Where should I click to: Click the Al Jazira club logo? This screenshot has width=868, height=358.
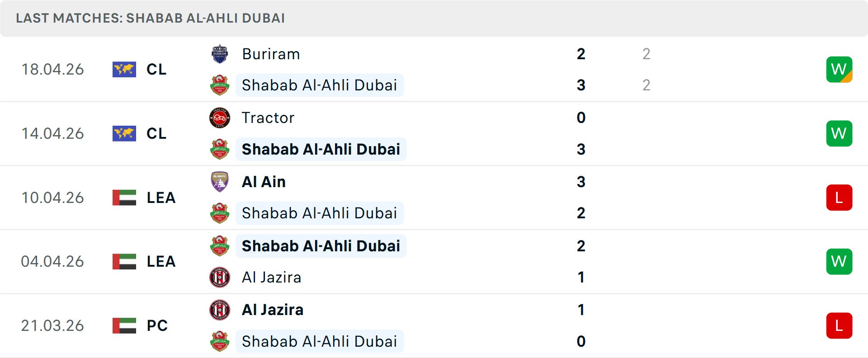[x=220, y=278]
